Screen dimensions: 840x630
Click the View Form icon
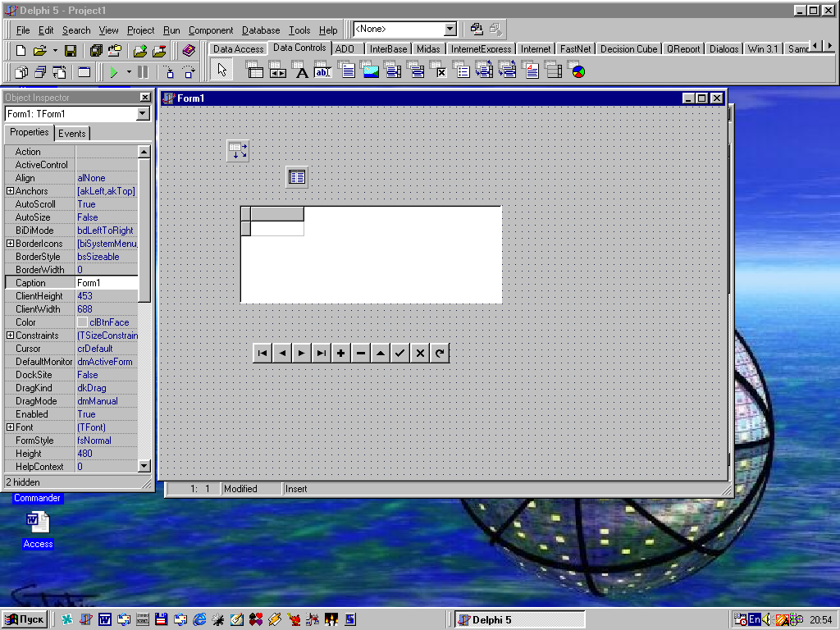[40, 72]
